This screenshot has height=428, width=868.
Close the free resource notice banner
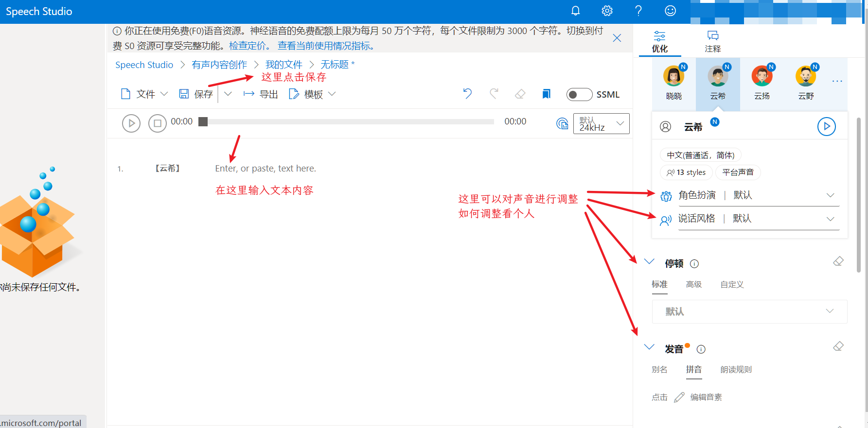tap(617, 38)
